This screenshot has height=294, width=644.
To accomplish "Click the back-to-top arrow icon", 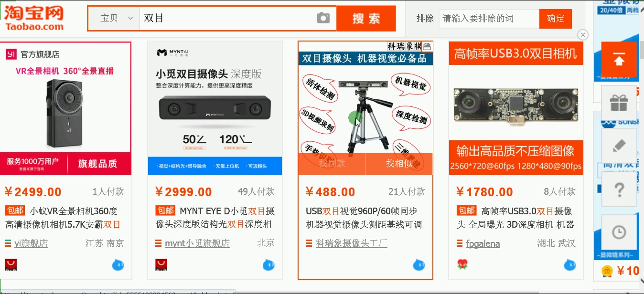I will coord(619,60).
